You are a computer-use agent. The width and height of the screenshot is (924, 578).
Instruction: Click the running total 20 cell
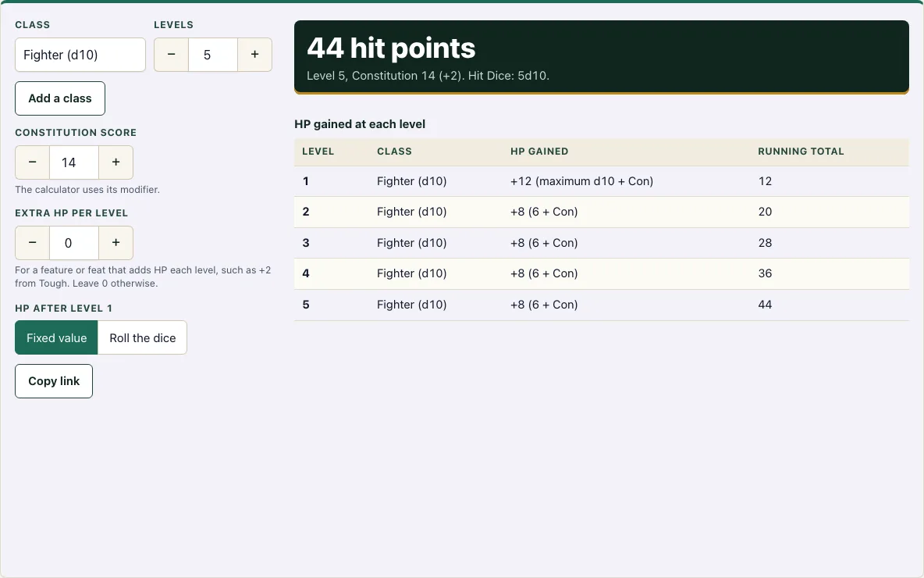(x=765, y=212)
